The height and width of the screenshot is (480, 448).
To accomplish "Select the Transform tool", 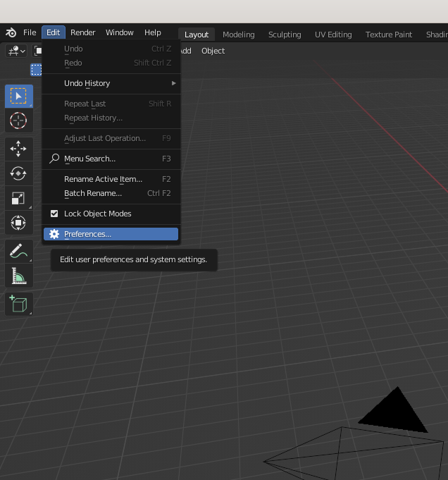I will tap(18, 223).
